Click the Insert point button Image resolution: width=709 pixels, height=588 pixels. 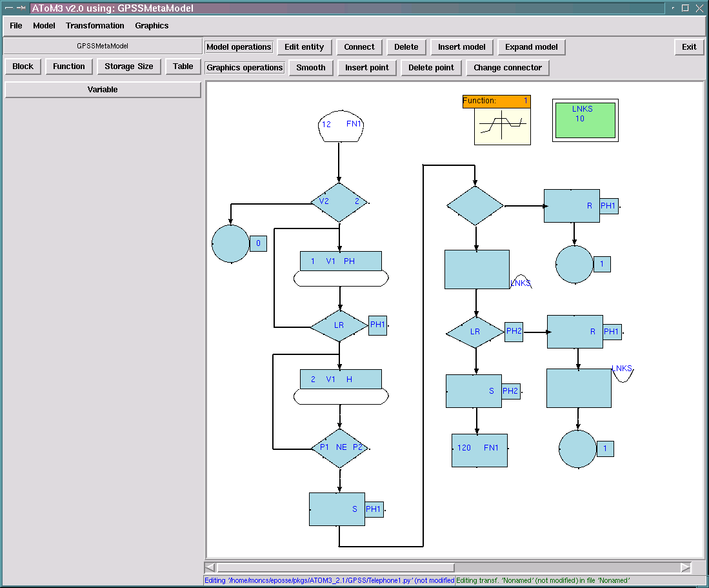tap(366, 68)
